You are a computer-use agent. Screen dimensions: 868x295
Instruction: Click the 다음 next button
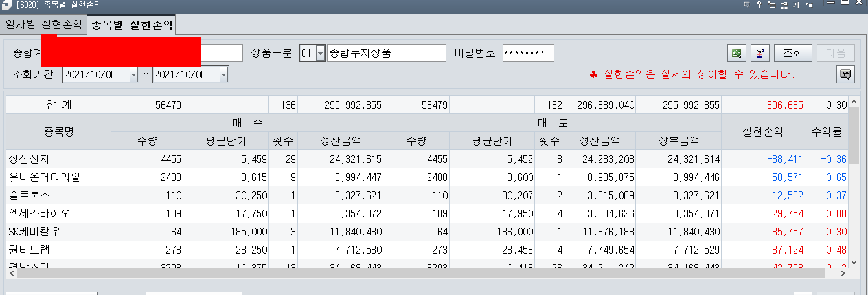(x=836, y=52)
